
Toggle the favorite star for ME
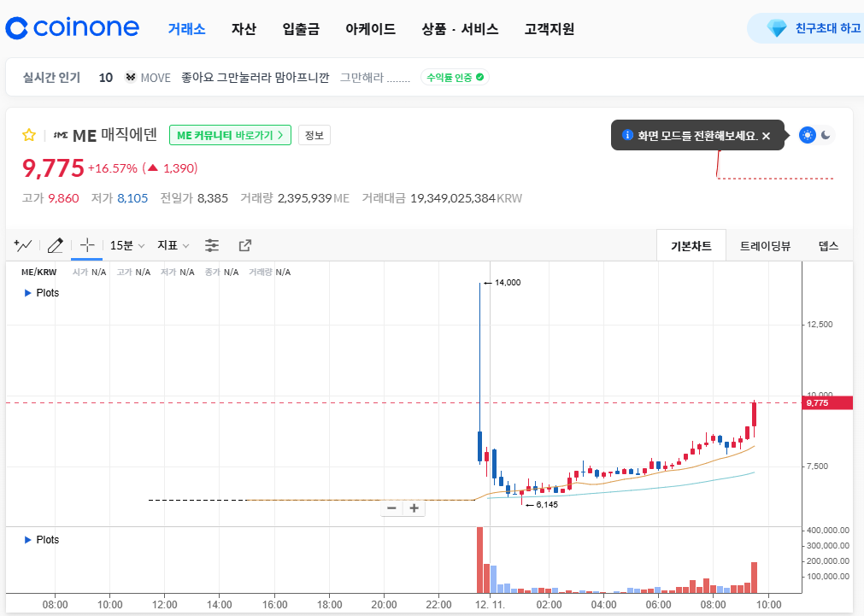(x=29, y=135)
